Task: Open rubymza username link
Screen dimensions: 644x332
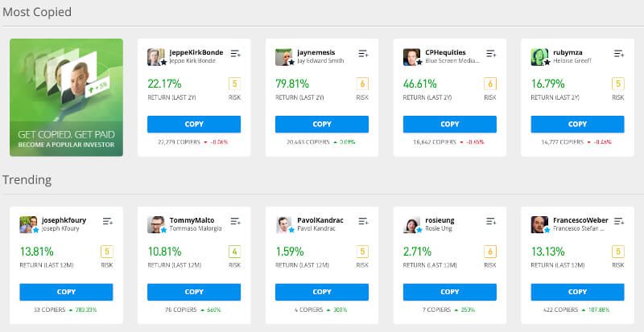Action: (x=568, y=52)
